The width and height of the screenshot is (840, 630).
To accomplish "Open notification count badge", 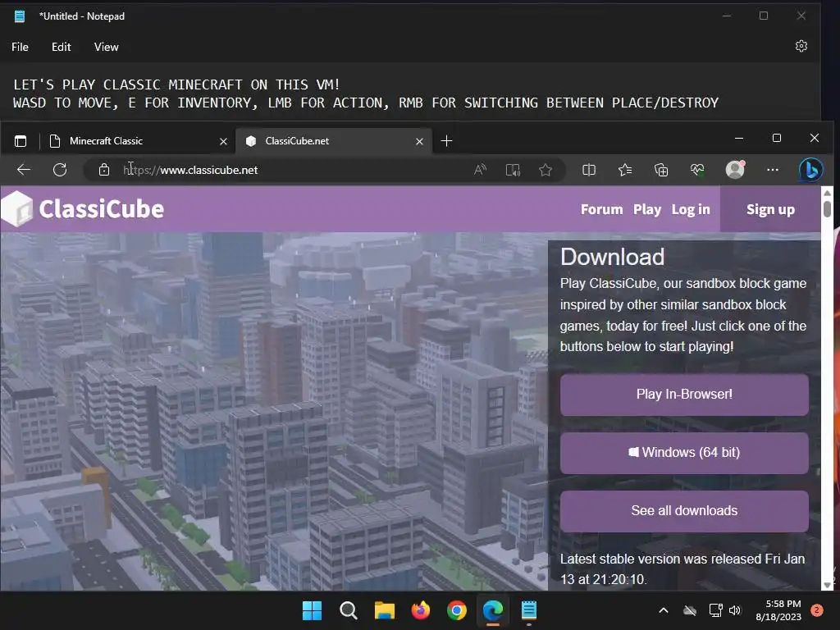I will [817, 610].
